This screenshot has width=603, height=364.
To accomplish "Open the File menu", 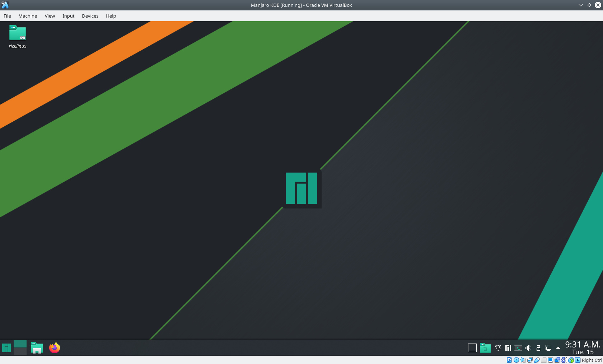I will point(7,16).
